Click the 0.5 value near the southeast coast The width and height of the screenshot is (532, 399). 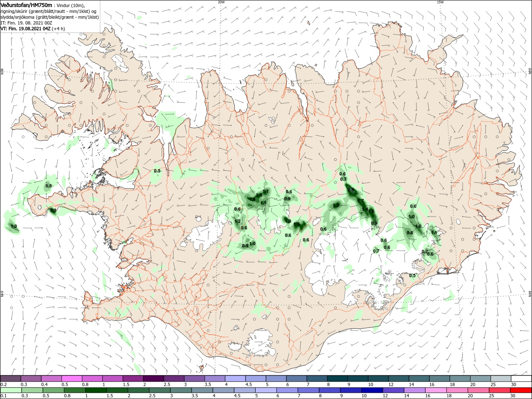tap(412, 276)
